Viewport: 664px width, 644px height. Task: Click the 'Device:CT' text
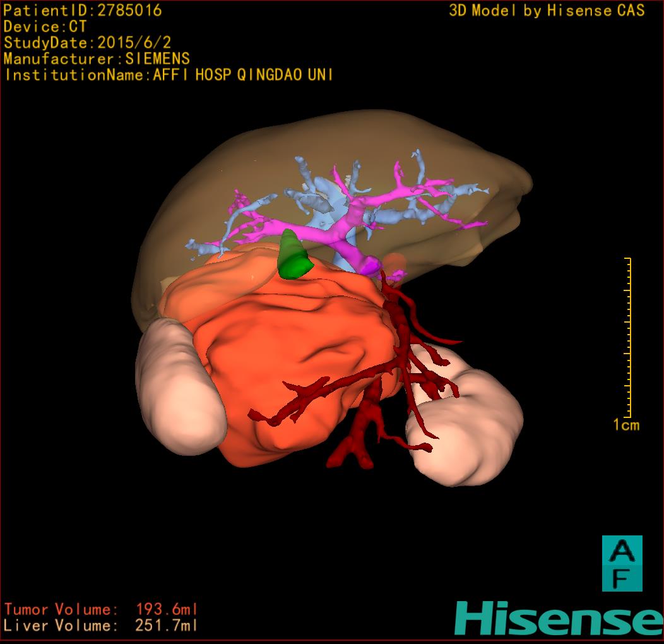pos(45,27)
